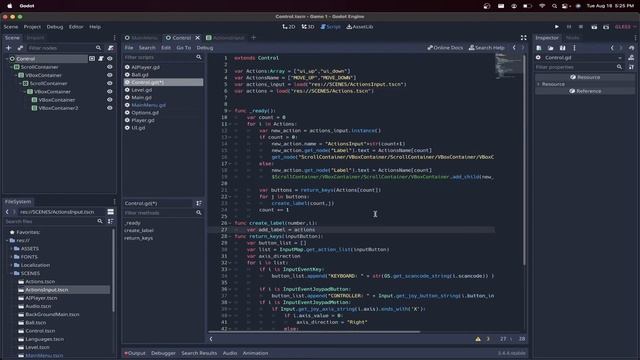Open the GLES3 renderer dropdown
640x360 pixels.
[x=625, y=27]
